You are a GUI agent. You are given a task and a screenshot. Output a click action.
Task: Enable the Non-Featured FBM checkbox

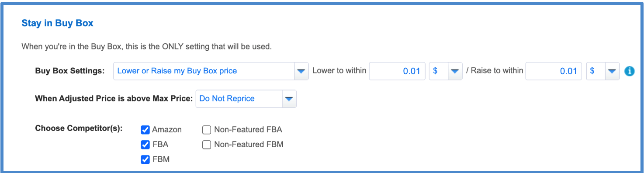click(207, 145)
